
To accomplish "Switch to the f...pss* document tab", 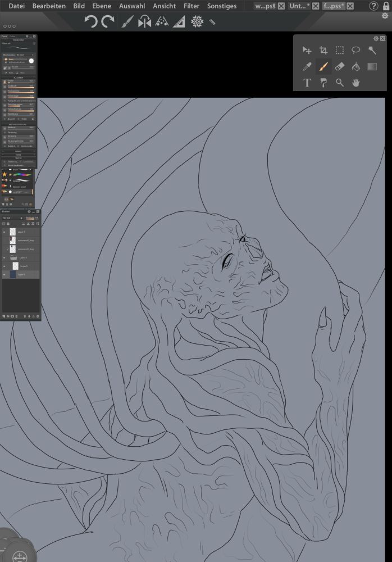I will coord(334,6).
